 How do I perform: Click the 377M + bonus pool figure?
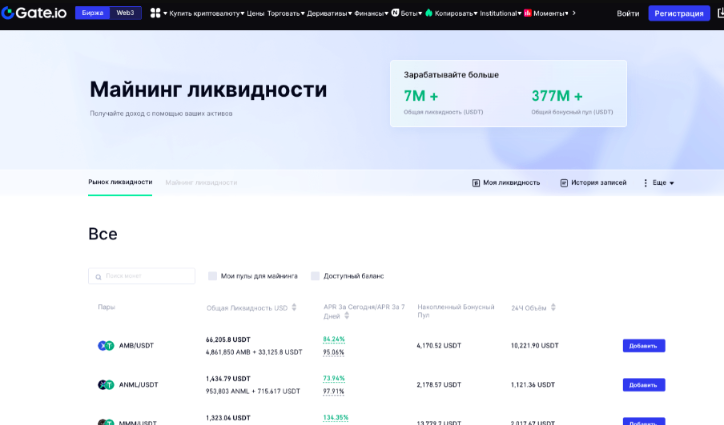click(x=557, y=96)
